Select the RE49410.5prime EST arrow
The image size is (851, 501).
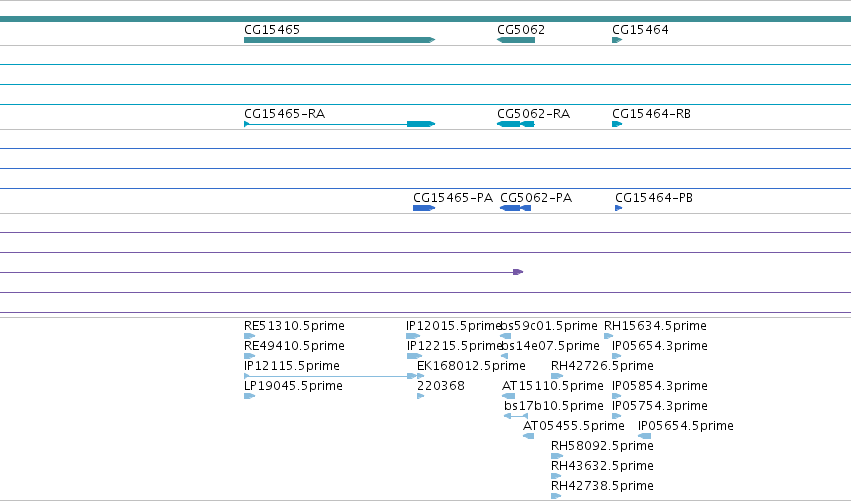click(x=250, y=356)
